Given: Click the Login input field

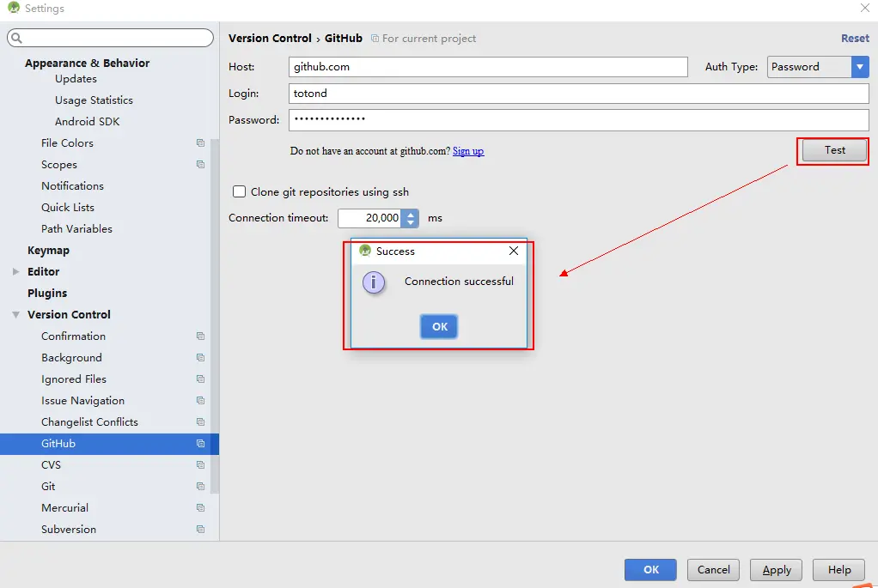Looking at the screenshot, I should click(x=579, y=94).
